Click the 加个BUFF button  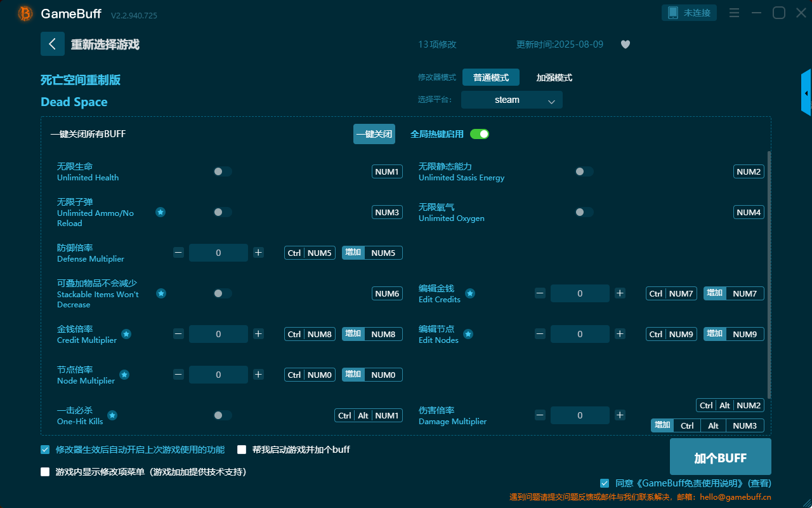tap(721, 457)
